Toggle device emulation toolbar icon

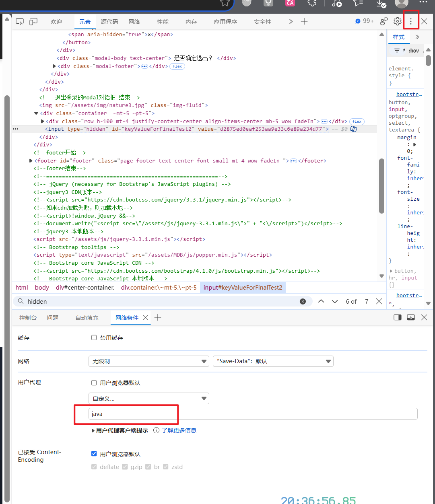(33, 22)
